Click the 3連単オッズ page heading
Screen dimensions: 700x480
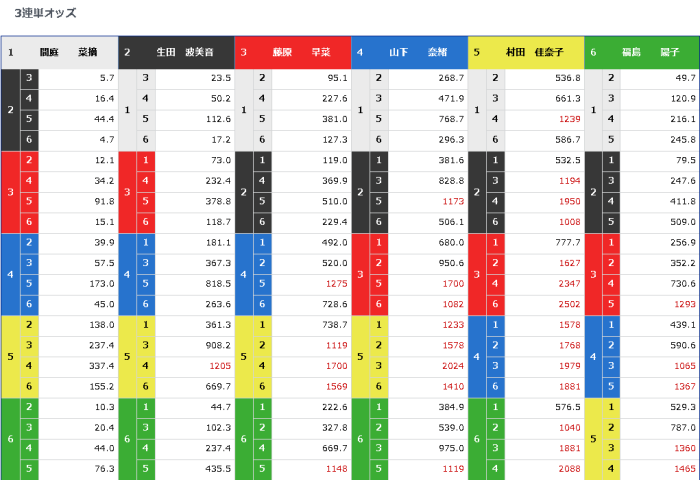point(46,14)
